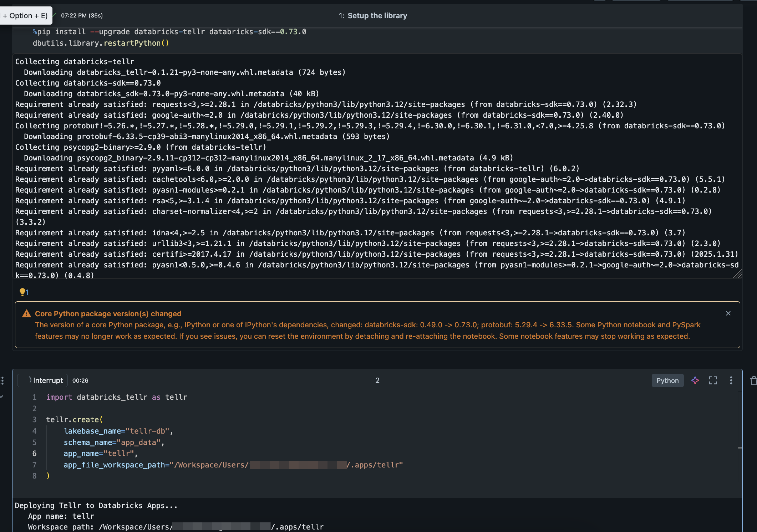The height and width of the screenshot is (532, 757).
Task: Click the cell 2 title number
Action: point(377,380)
